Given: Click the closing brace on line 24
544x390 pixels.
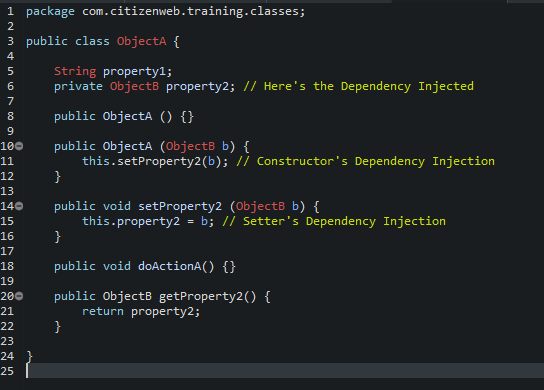Looking at the screenshot, I should click(x=29, y=356).
